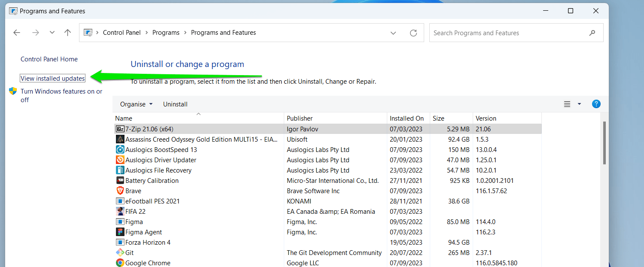This screenshot has width=644, height=267.
Task: Click the Uninstall toolbar command
Action: [175, 104]
